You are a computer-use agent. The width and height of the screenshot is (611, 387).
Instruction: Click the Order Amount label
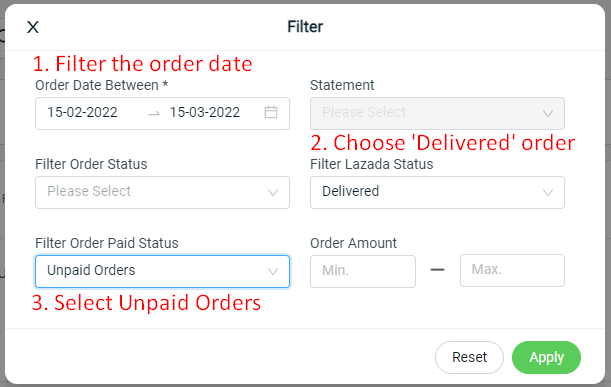tap(353, 243)
